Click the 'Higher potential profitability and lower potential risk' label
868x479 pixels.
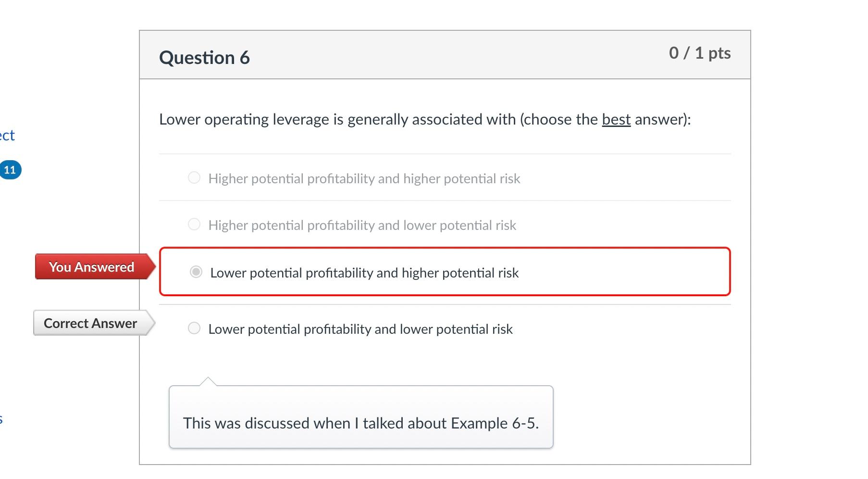362,226
